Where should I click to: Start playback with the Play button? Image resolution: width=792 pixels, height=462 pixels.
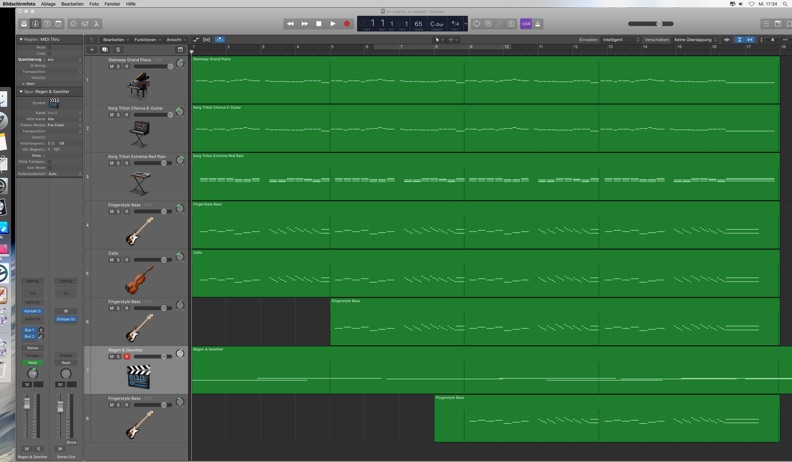[333, 24]
